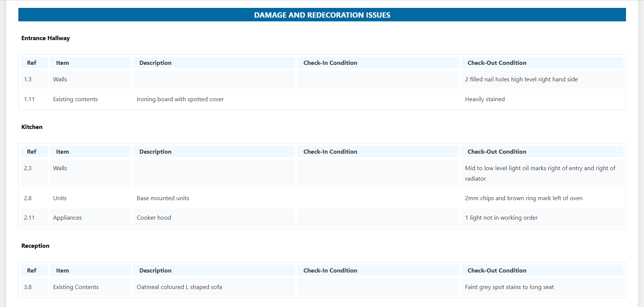Click the 'DAMAGE AND REDECORATION ISSUES' header banner
Image resolution: width=644 pixels, height=307 pixels.
(x=322, y=15)
